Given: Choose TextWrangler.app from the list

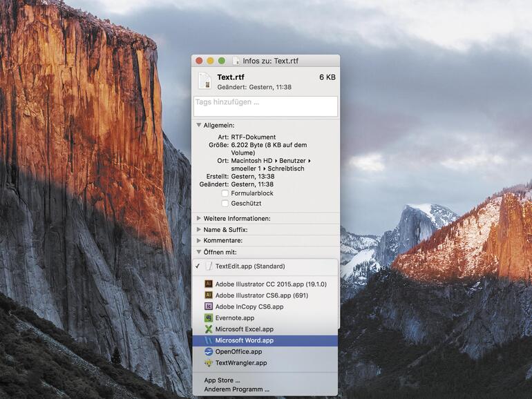Looking at the screenshot, I should click(x=265, y=362).
